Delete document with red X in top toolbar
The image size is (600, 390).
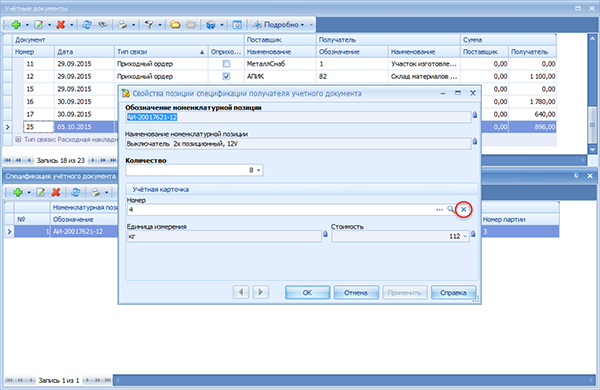(60, 25)
